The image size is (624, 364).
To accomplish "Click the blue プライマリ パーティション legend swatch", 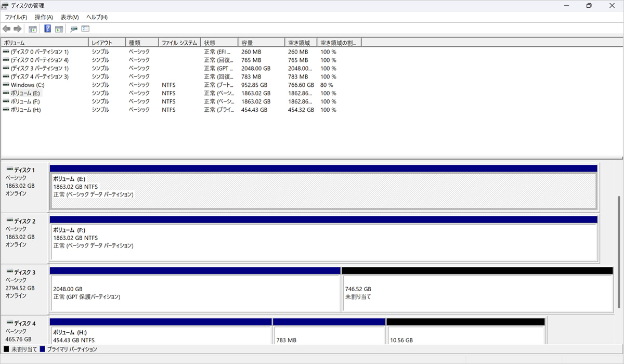I will tap(43, 349).
